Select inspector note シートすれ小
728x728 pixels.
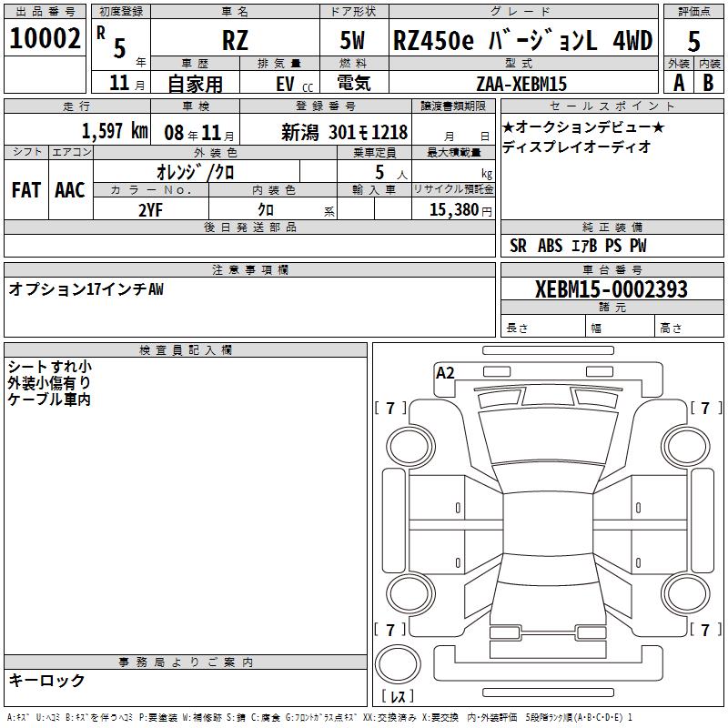click(50, 367)
